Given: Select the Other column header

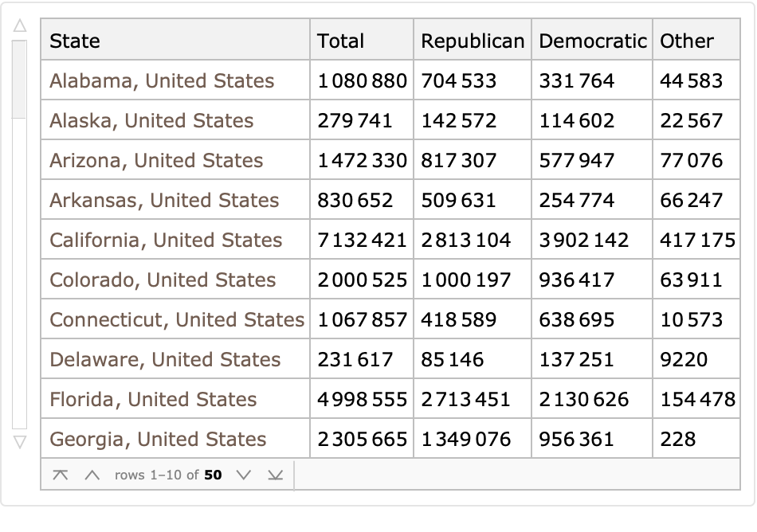Looking at the screenshot, I should [687, 41].
